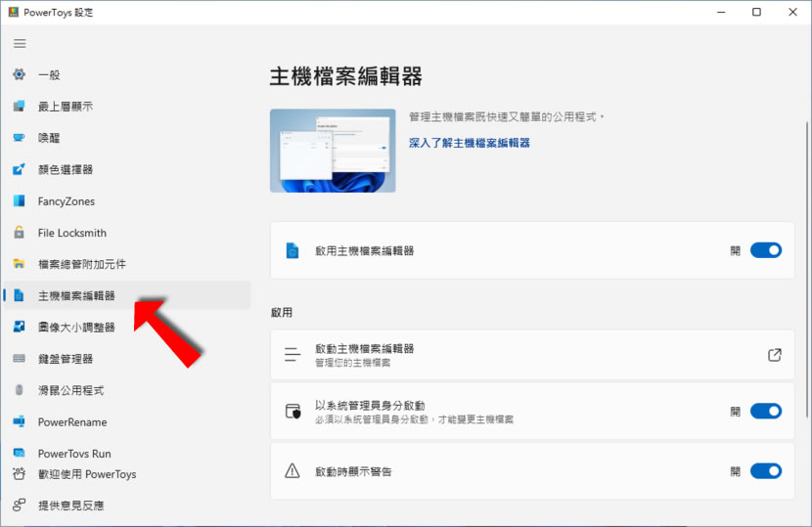812x527 pixels.
Task: Select 主機檔案編輯器 in the sidebar
Action: 127,295
